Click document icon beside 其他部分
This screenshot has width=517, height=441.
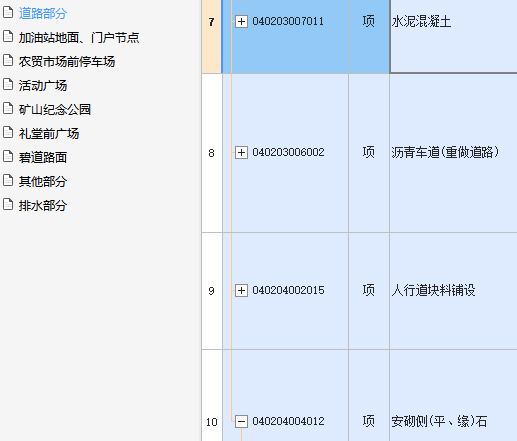click(8, 180)
